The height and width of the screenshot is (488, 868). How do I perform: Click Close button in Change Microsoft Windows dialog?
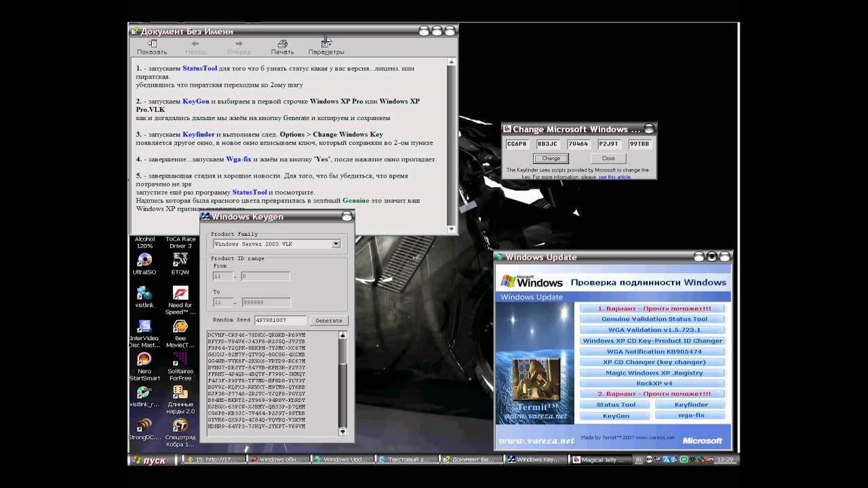click(608, 159)
